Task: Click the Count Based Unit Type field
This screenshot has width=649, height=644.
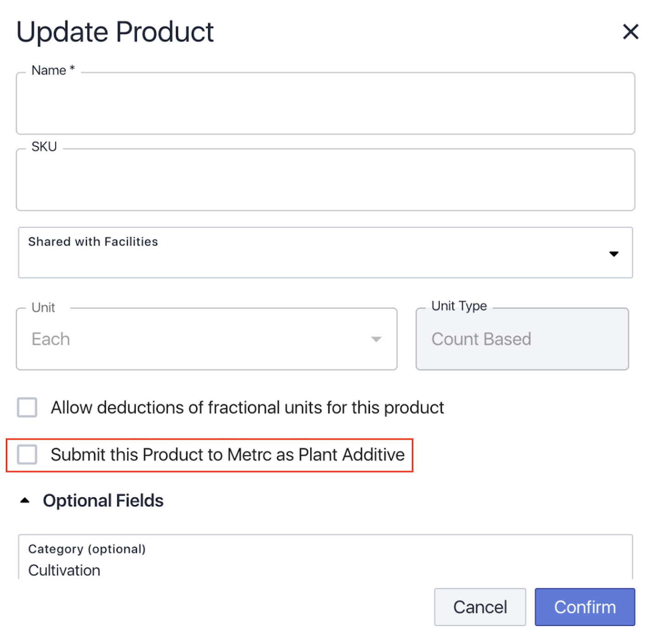Action: [x=522, y=339]
